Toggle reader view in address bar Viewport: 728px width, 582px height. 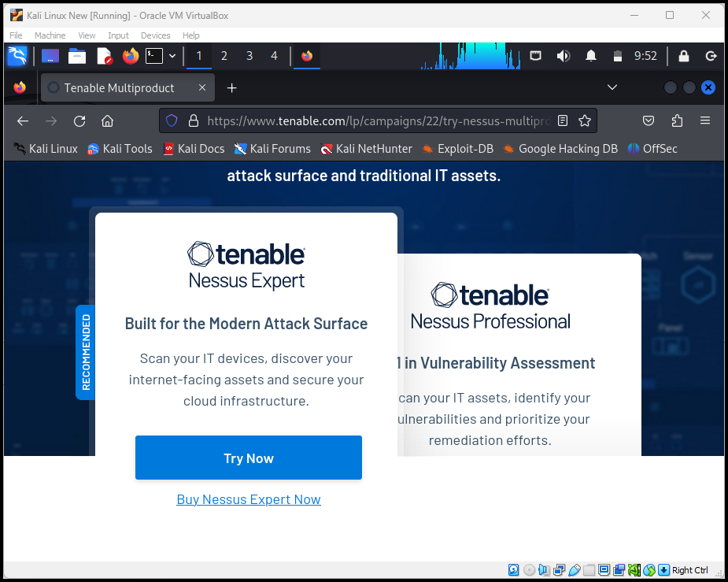click(x=563, y=120)
